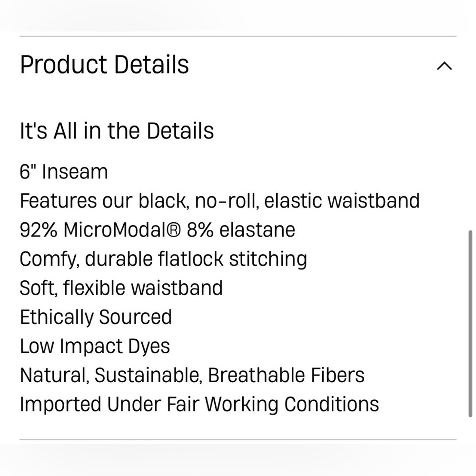476x476 pixels.
Task: Click the word "Conditions"
Action: point(332,404)
